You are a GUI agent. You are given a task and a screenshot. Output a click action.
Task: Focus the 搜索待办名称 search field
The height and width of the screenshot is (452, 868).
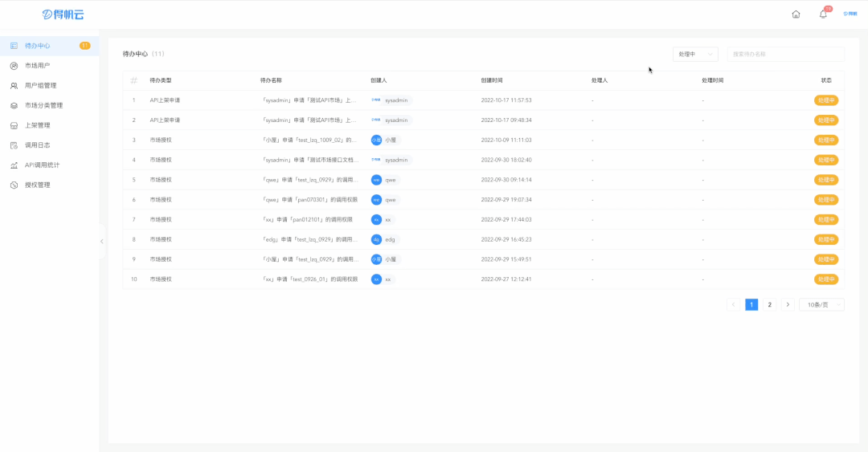(x=785, y=55)
